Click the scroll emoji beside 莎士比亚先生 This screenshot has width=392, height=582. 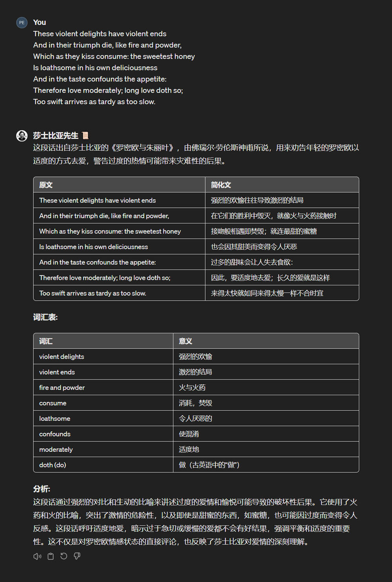(x=85, y=136)
